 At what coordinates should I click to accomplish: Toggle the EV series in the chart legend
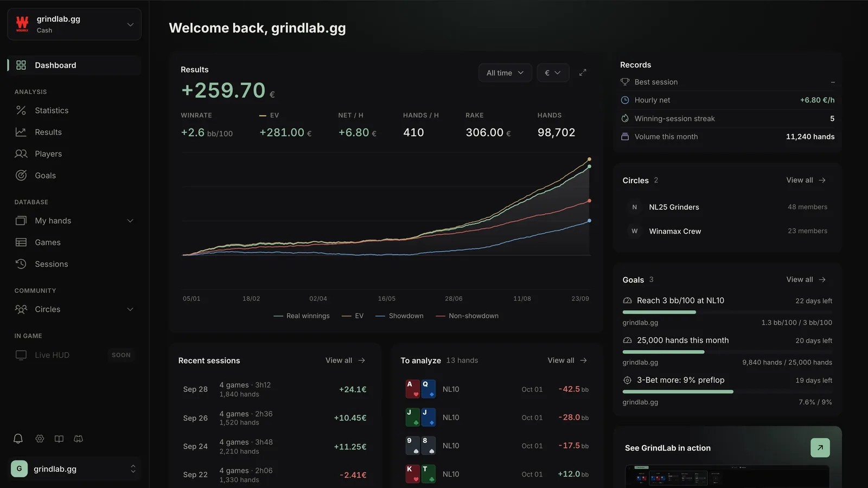coord(353,316)
